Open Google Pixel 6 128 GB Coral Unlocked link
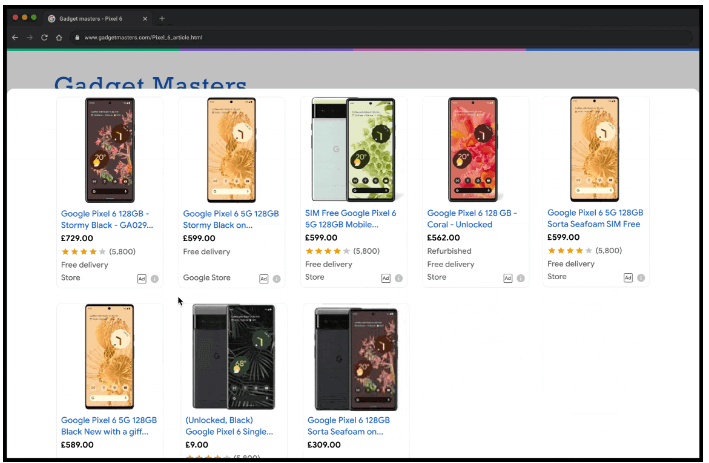This screenshot has width=709, height=463. pos(472,219)
